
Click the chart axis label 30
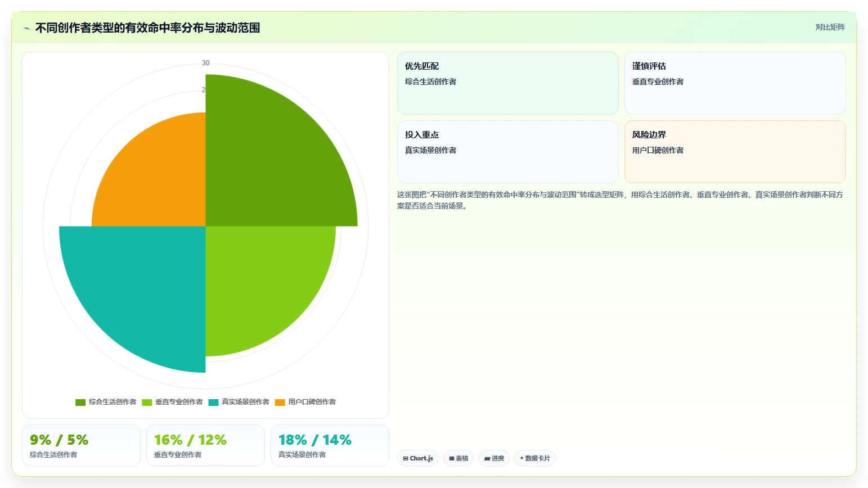click(x=205, y=63)
